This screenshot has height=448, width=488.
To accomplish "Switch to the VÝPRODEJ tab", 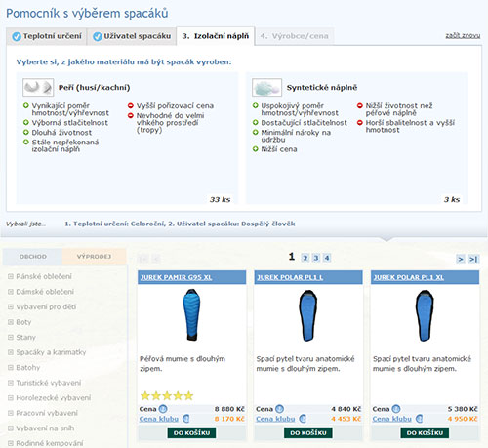I will [94, 257].
